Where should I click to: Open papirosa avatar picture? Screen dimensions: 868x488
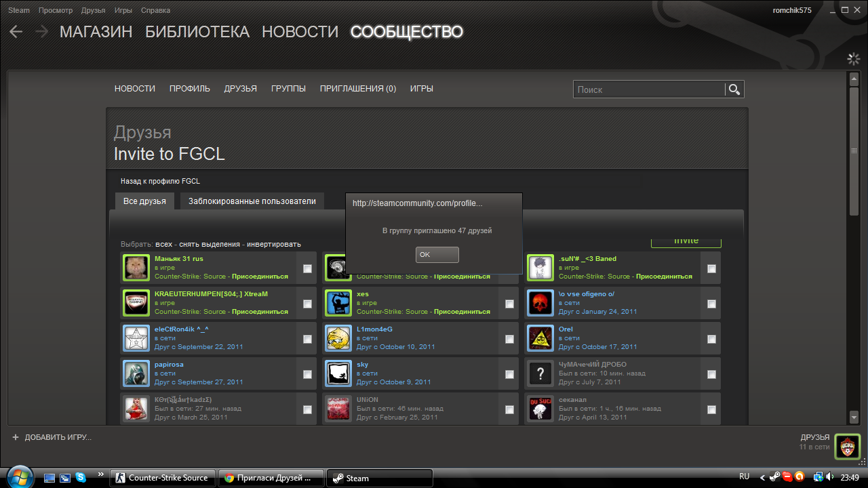[x=136, y=373]
